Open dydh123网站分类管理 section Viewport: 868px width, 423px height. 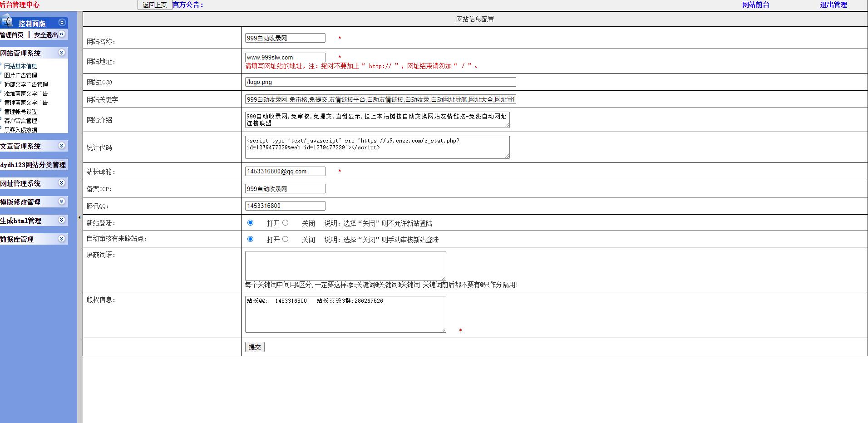(x=33, y=165)
